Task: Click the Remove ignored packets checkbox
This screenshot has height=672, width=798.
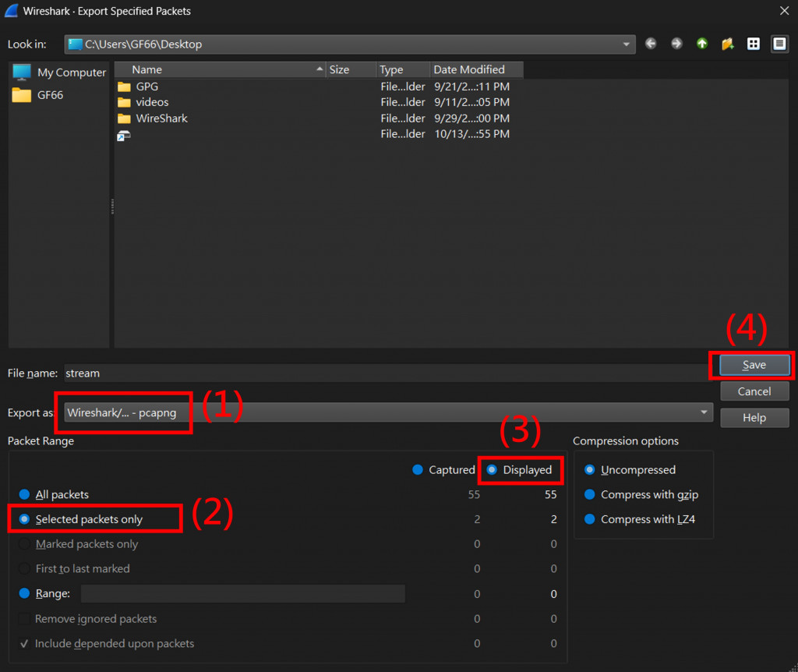Action: 24,618
